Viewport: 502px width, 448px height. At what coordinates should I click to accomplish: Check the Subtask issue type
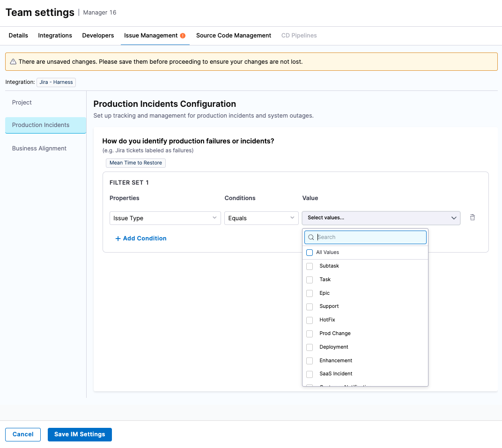coord(310,266)
